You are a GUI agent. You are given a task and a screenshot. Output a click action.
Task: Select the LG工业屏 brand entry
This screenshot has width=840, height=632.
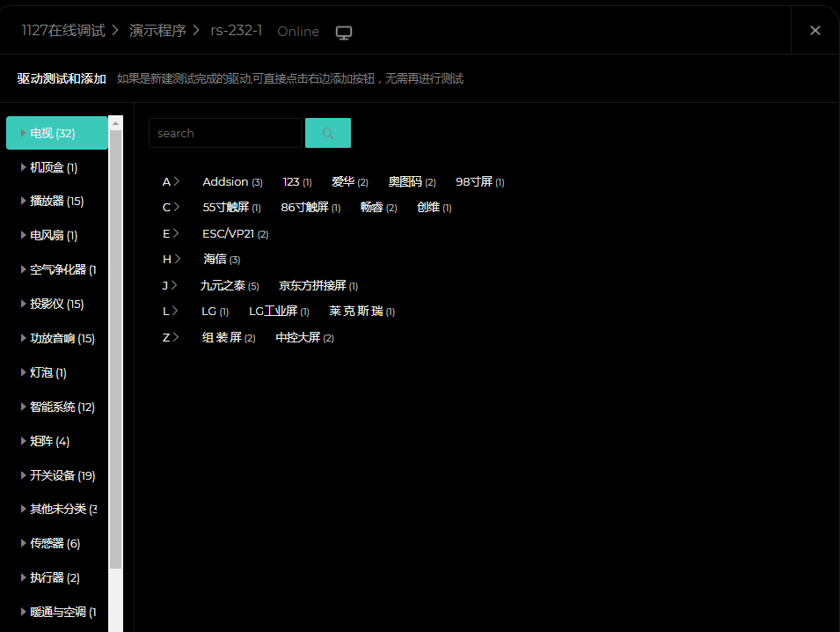[273, 312]
